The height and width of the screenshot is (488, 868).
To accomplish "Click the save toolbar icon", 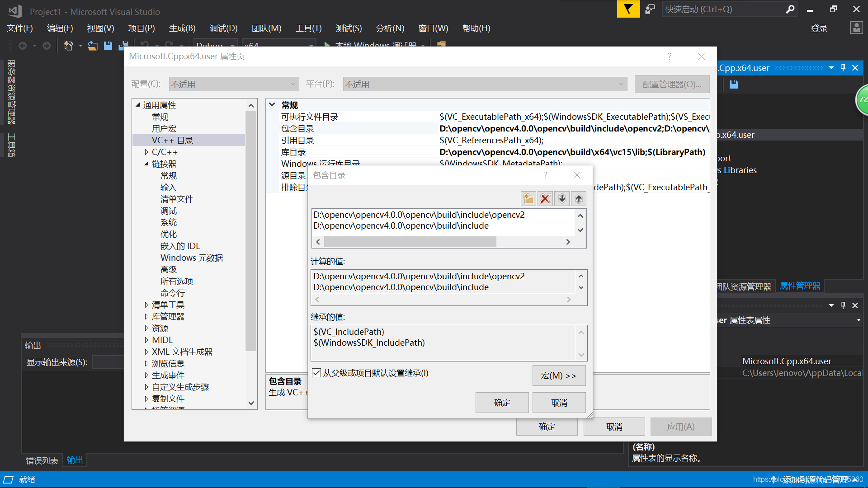I will click(x=108, y=46).
